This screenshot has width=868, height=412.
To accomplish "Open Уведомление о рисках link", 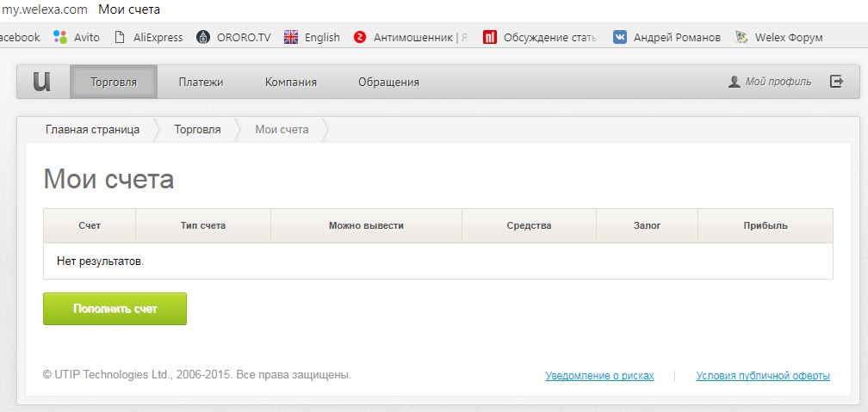I will (599, 376).
